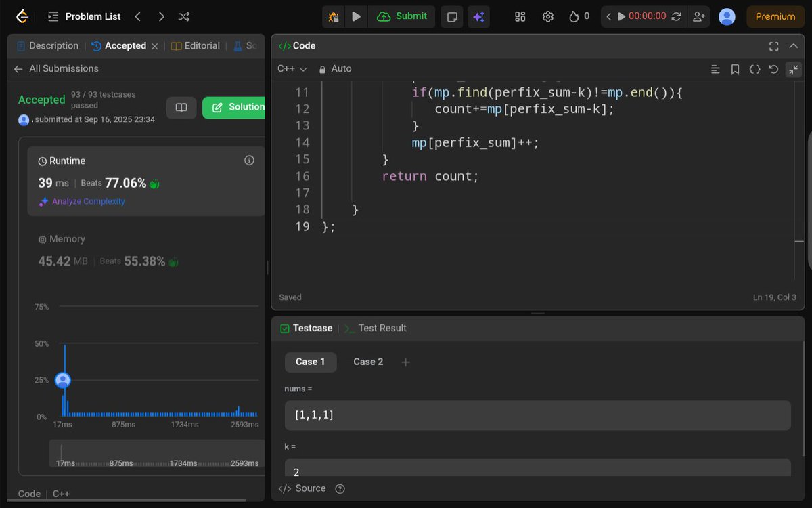Click the invite user icon
The image size is (812, 508).
[698, 16]
